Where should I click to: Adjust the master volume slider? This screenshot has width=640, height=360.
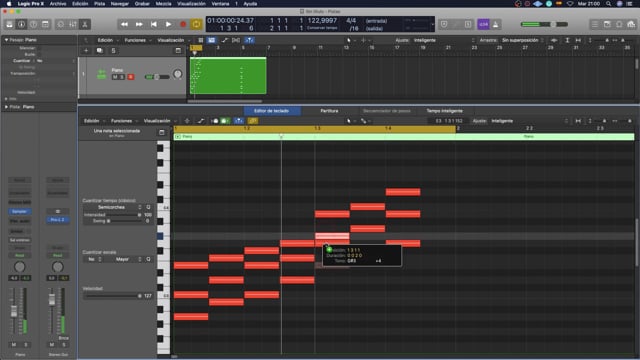pyautogui.click(x=544, y=24)
